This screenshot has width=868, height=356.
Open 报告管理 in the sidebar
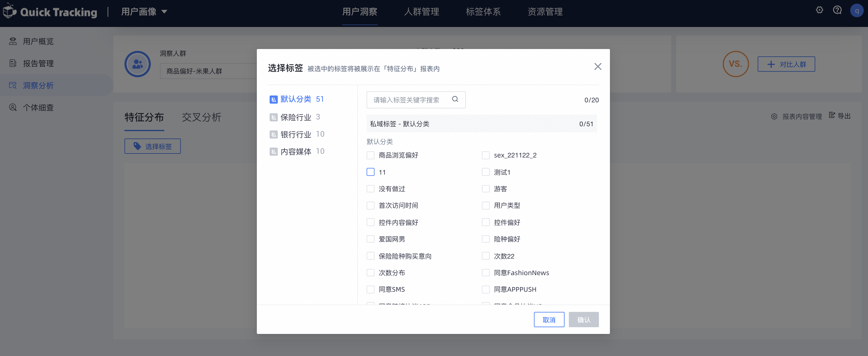click(x=38, y=63)
